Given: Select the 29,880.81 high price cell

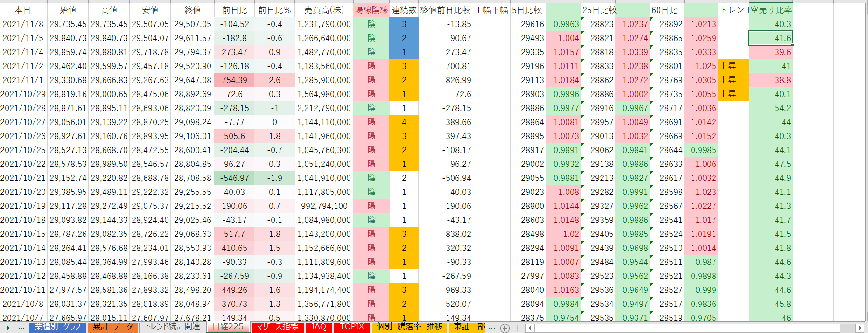Looking at the screenshot, I should pos(109,52).
